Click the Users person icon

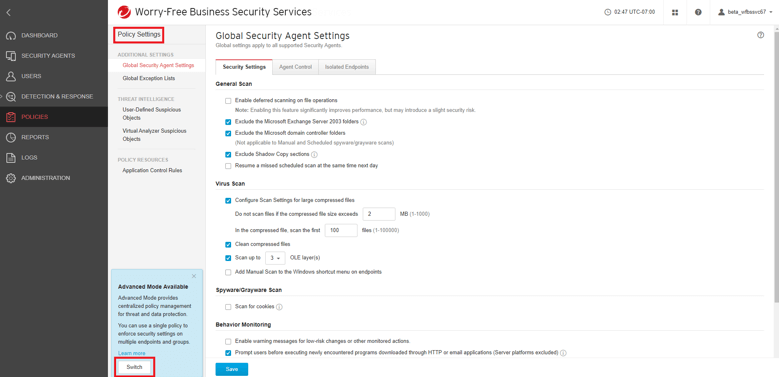coord(11,76)
